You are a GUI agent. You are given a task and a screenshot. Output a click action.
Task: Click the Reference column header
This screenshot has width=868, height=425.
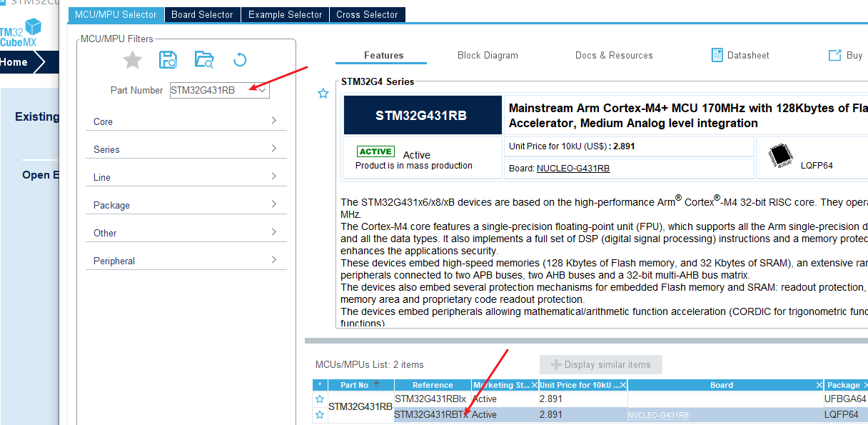433,385
